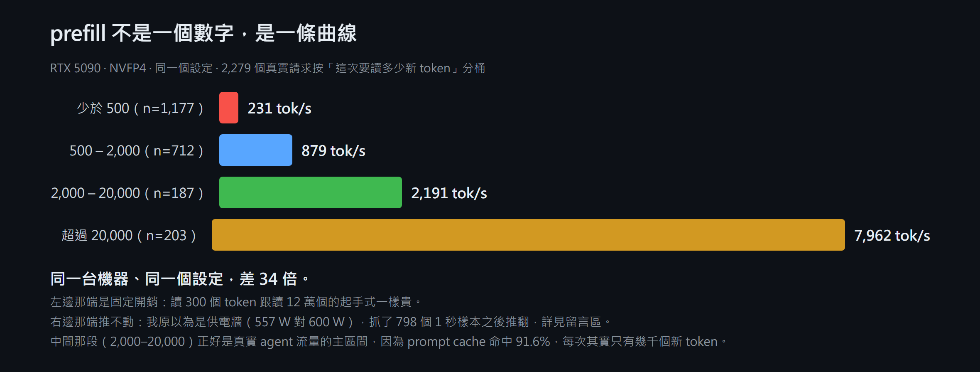Click the 2,191 tok/s value label
The height and width of the screenshot is (372, 980).
449,193
